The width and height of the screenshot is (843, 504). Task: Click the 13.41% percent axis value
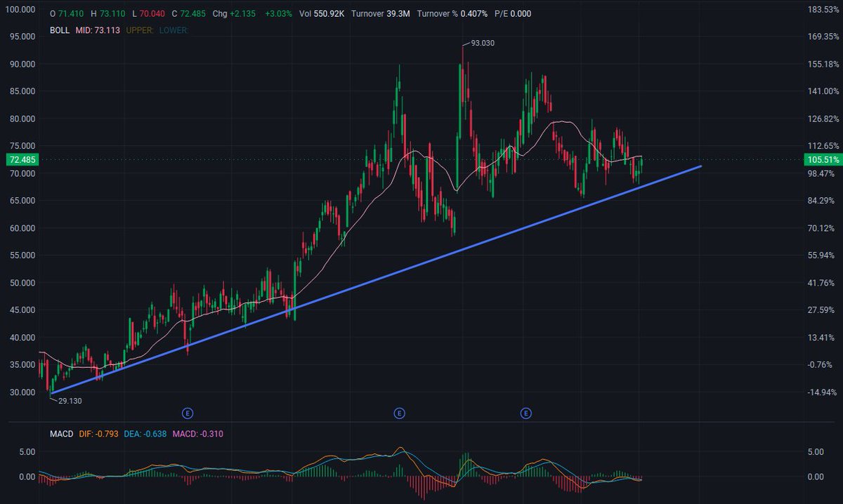[823, 338]
